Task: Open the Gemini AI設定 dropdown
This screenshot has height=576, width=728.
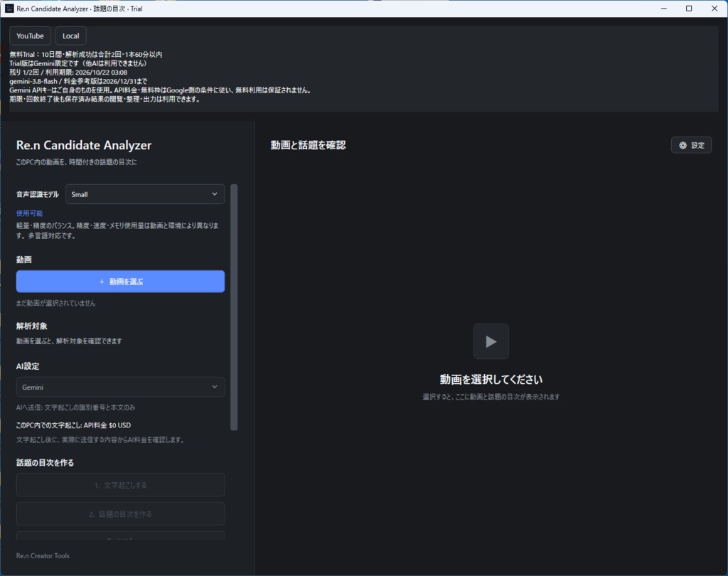Action: 120,387
